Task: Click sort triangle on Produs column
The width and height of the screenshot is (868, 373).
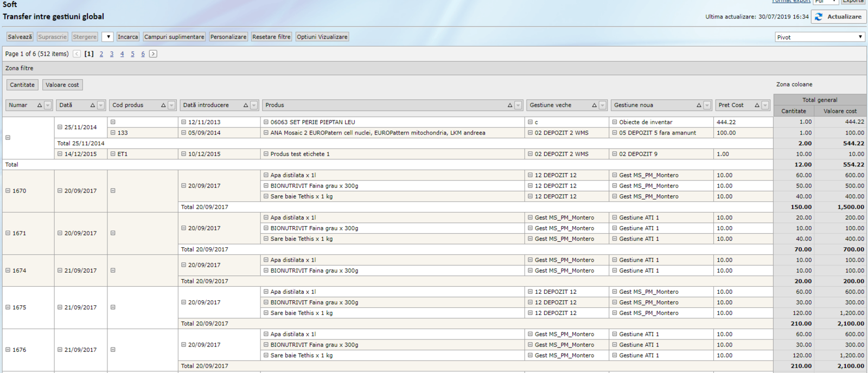Action: (x=510, y=105)
